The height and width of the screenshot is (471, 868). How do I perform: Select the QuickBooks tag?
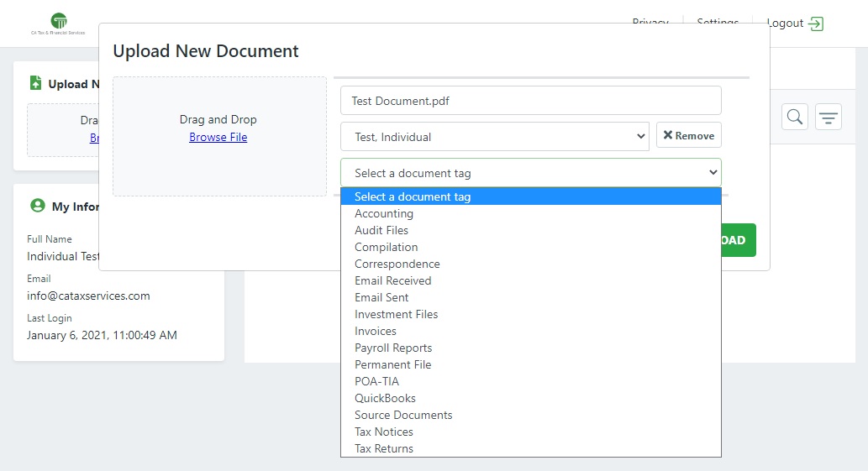coord(531,398)
